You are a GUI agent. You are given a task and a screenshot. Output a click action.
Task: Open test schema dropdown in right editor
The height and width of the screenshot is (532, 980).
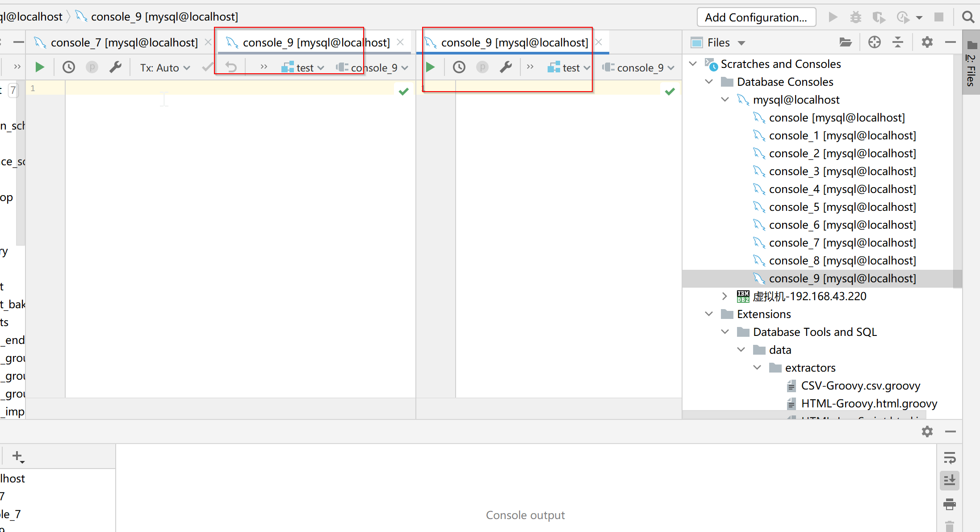(x=569, y=68)
